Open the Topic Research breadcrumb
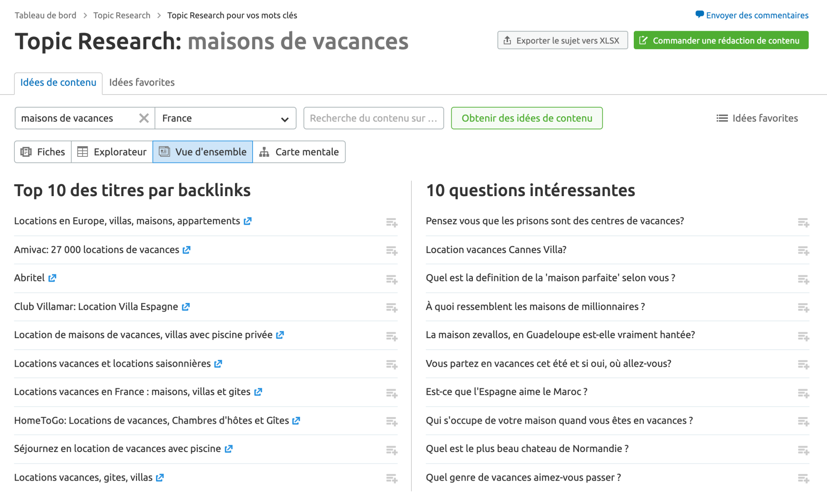Image resolution: width=827 pixels, height=504 pixels. [122, 15]
